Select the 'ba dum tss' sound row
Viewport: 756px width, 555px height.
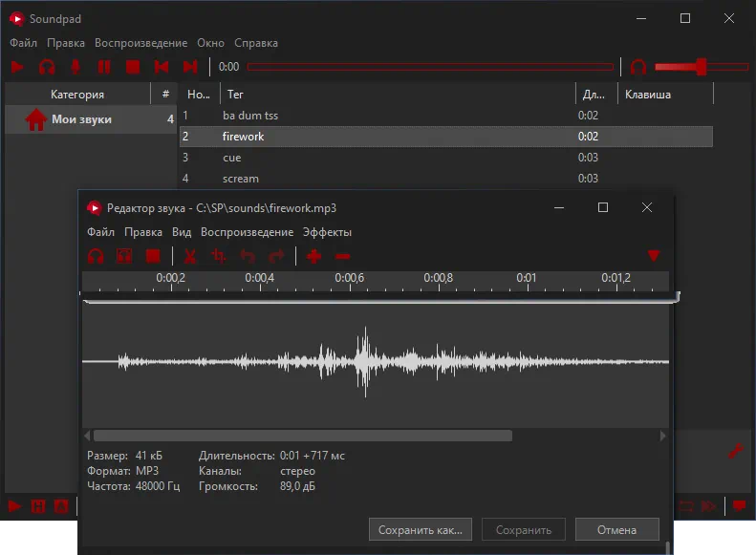point(250,116)
